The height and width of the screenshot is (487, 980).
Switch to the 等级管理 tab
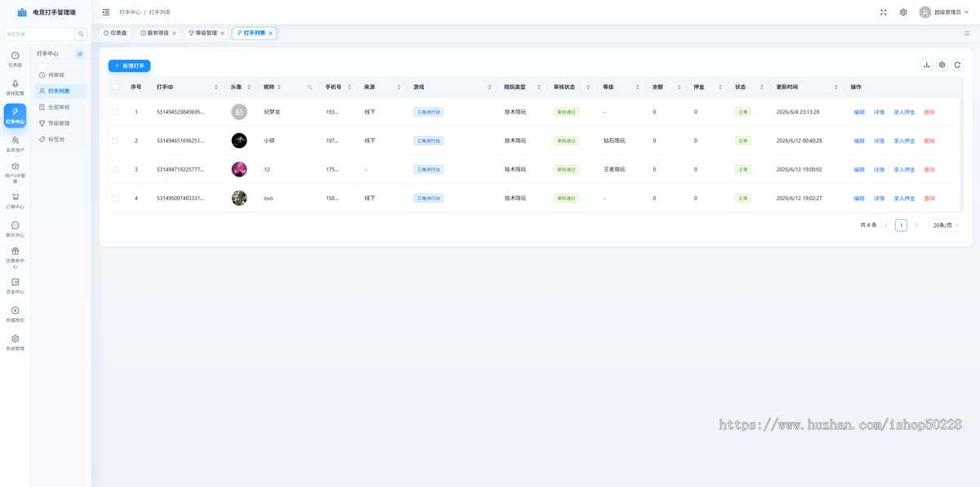coord(203,34)
